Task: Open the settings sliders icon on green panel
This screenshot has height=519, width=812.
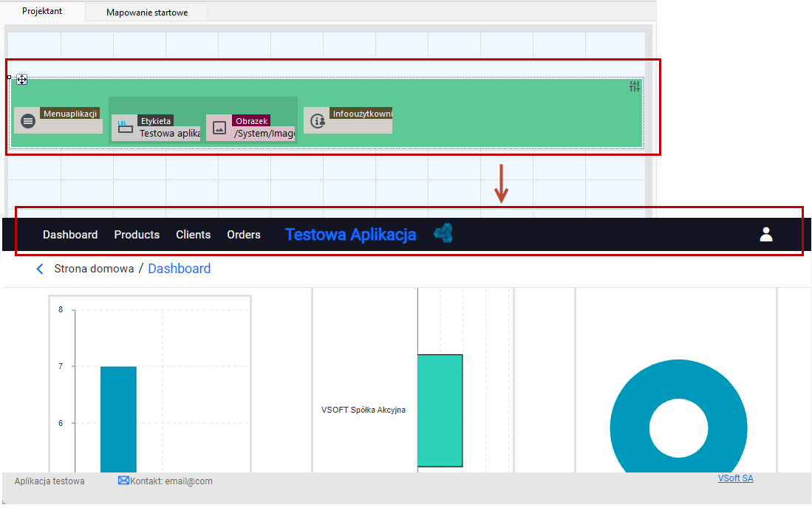Action: [635, 86]
